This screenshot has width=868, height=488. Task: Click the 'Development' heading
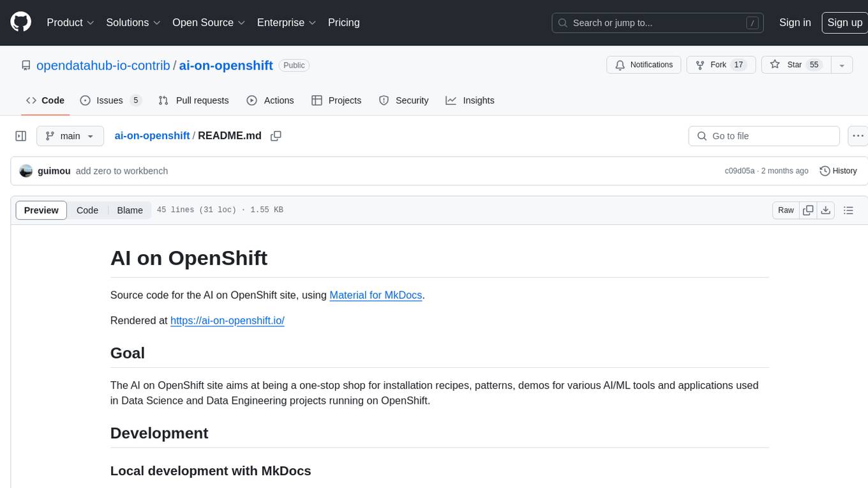point(160,433)
